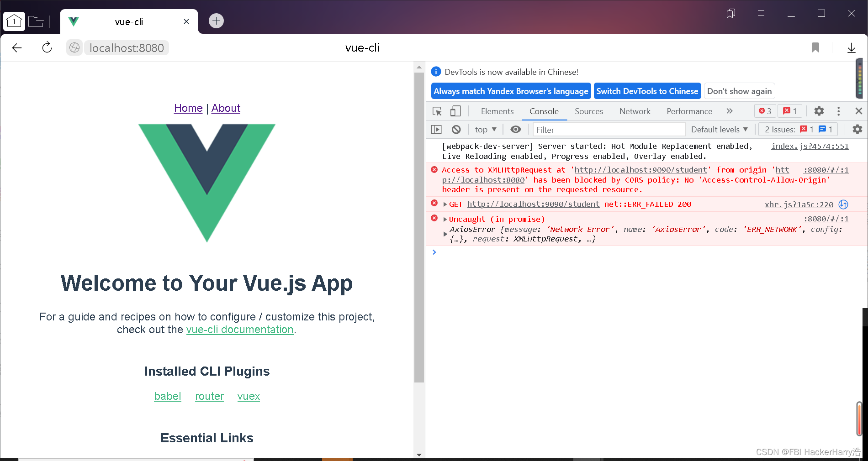868x461 pixels.
Task: Bookmark the current page
Action: [816, 47]
